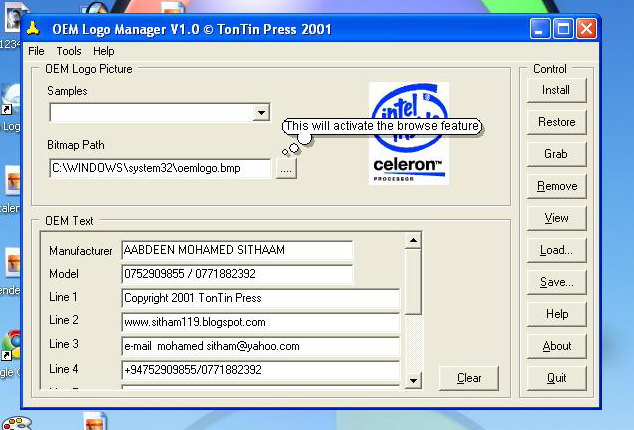Click the Line 2 input field
Screen dimensions: 634x430
tap(260, 322)
